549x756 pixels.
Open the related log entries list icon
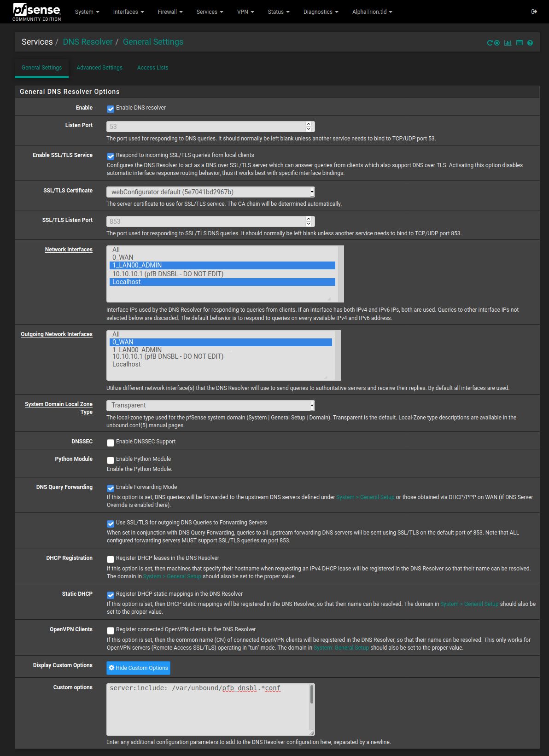(x=520, y=43)
